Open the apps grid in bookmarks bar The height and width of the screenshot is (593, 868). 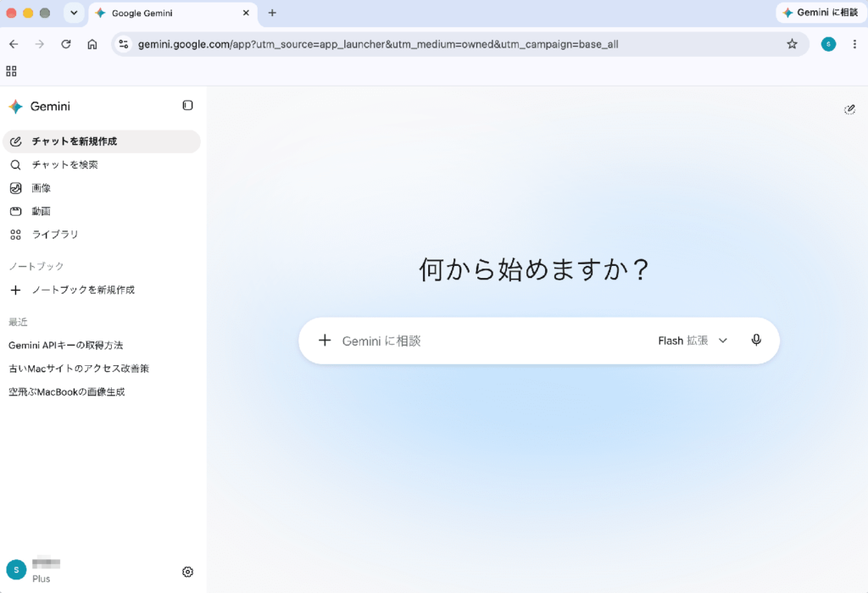coord(11,71)
